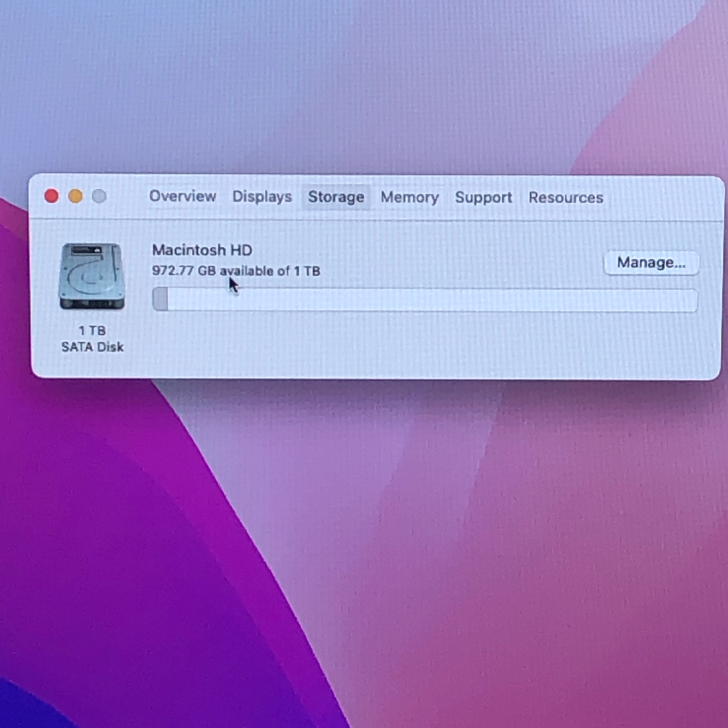
Task: Click the storage usage bar
Action: click(425, 300)
